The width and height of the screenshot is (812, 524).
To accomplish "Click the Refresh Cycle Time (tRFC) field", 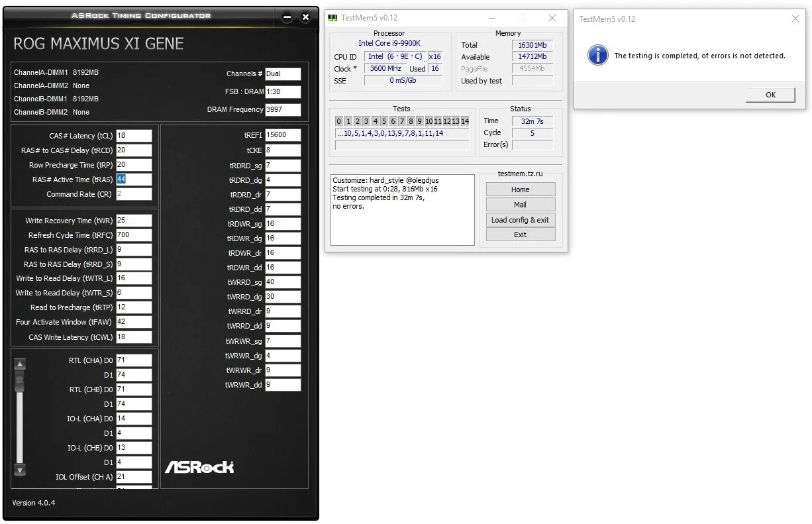I will tap(134, 235).
